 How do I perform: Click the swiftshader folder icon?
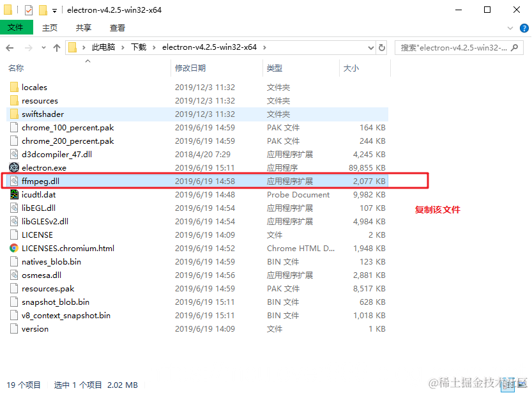[14, 114]
